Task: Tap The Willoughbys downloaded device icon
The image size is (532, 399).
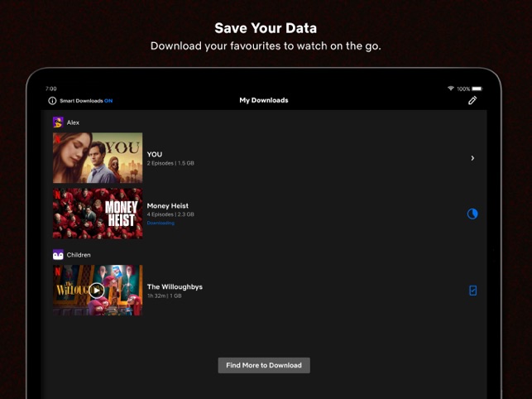Action: point(472,291)
